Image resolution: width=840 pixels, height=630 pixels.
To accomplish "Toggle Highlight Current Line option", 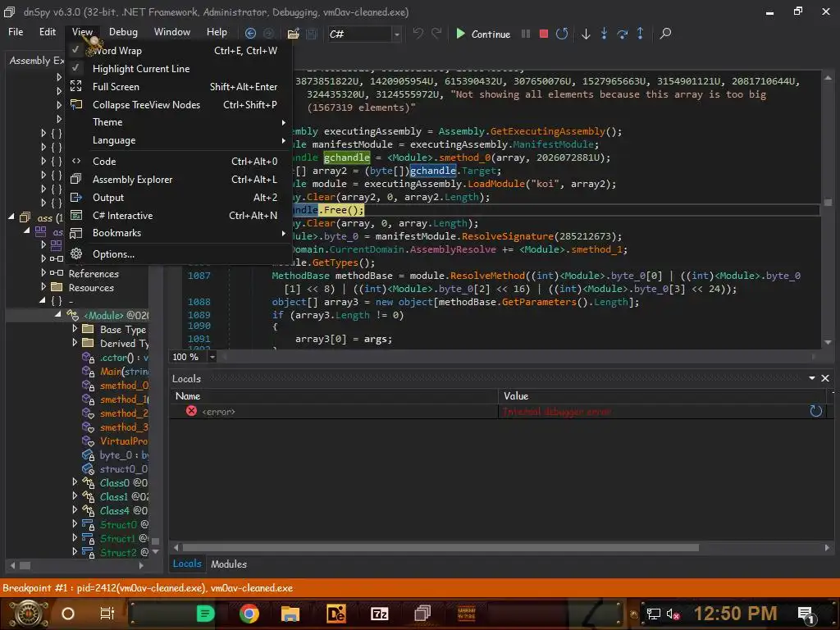I will point(178,69).
